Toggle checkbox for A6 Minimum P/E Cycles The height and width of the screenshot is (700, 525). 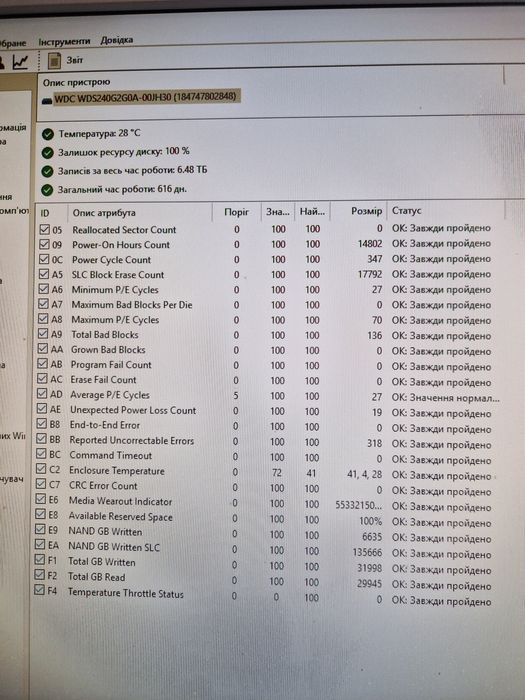click(44, 289)
